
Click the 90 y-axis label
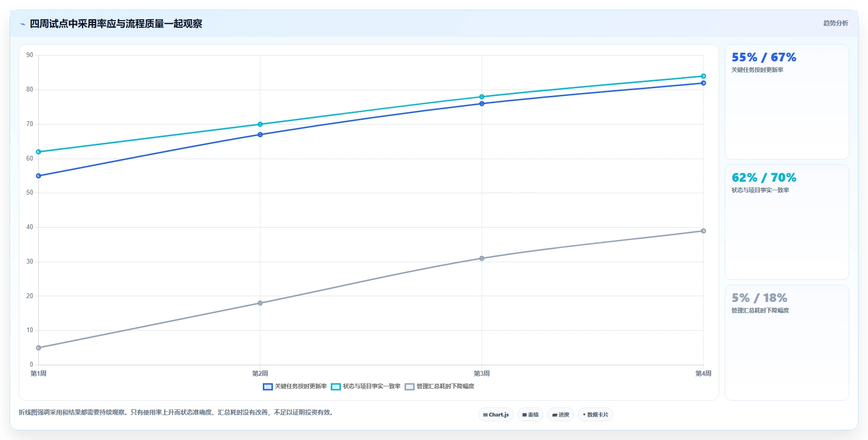(30, 55)
